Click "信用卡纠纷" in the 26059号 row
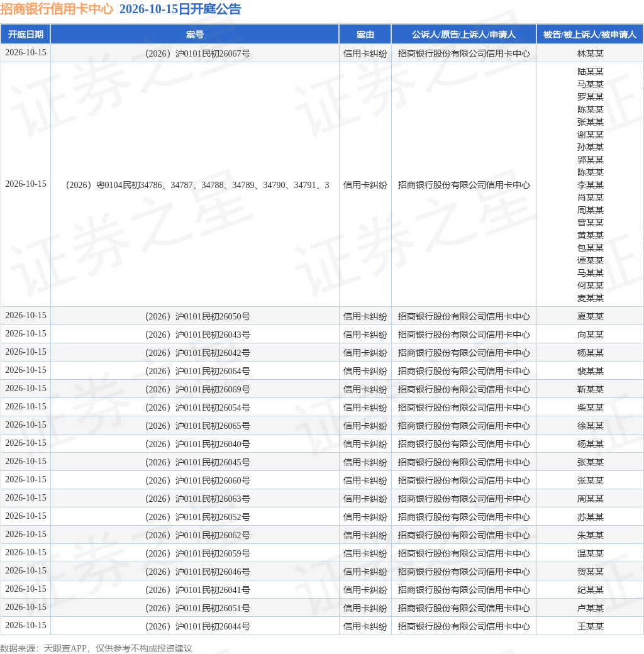 [x=365, y=553]
